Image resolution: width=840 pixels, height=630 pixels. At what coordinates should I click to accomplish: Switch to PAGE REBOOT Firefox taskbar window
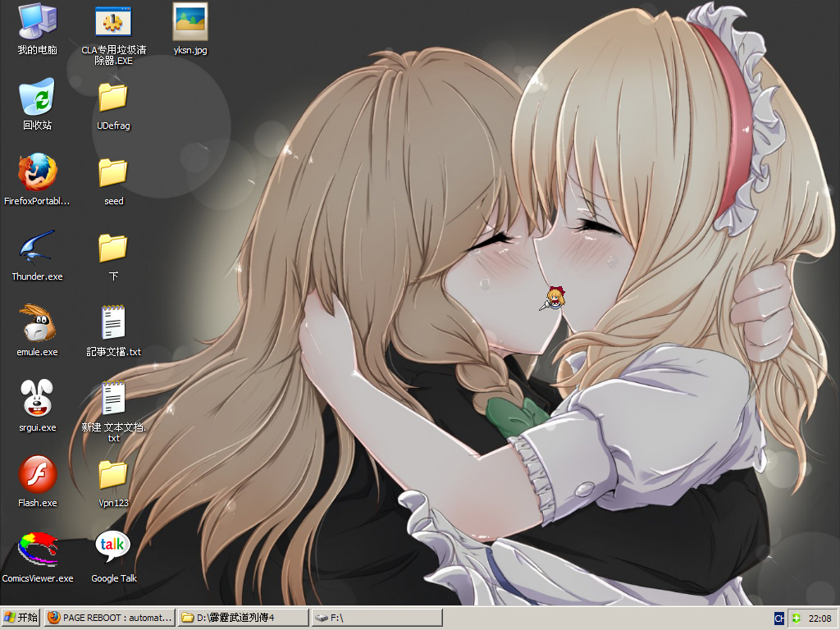pyautogui.click(x=109, y=618)
